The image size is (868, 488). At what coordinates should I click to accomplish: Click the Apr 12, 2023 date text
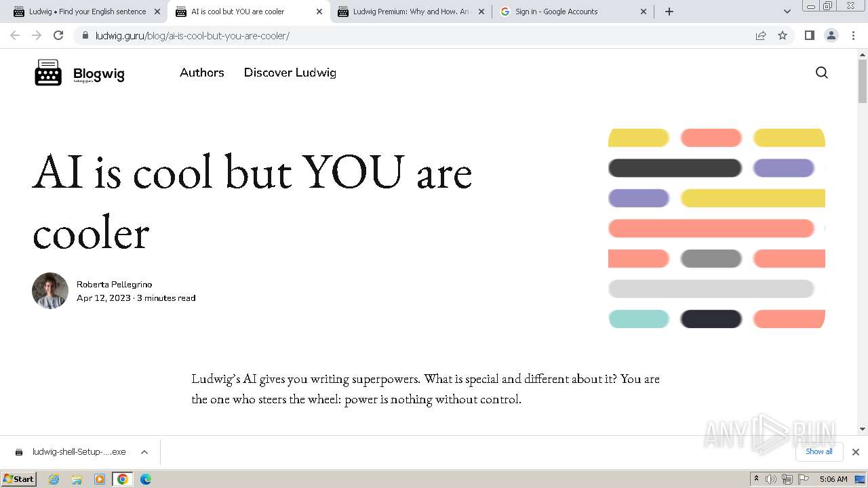pos(104,298)
